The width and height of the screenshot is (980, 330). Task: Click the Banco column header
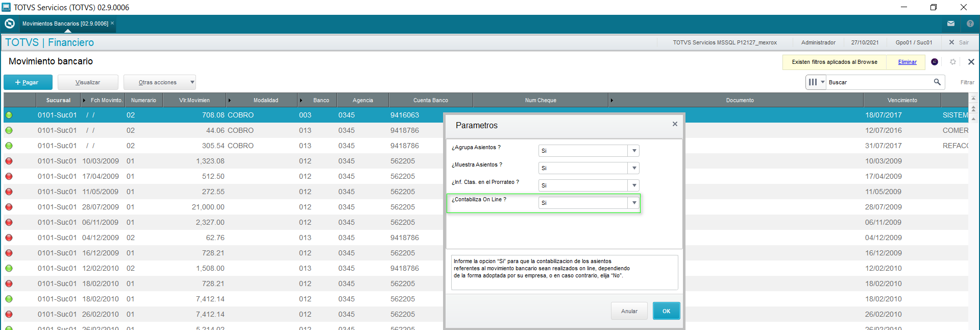(x=321, y=100)
